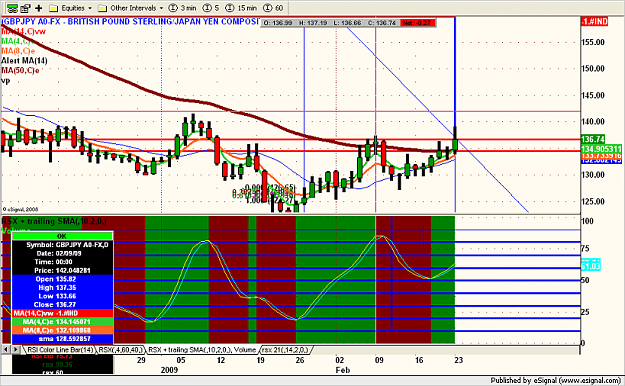
Task: Click the green OK bar in the data window
Action: coord(63,236)
